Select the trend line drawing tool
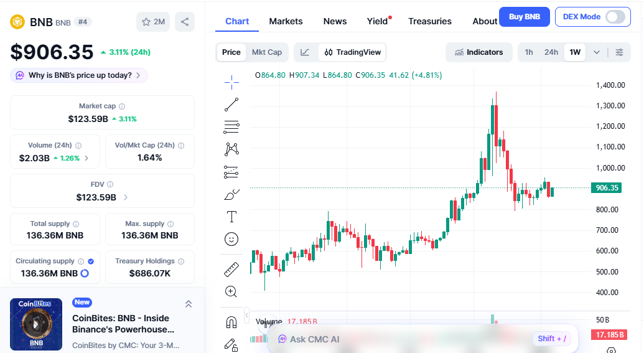This screenshot has height=353, width=644. click(x=231, y=105)
